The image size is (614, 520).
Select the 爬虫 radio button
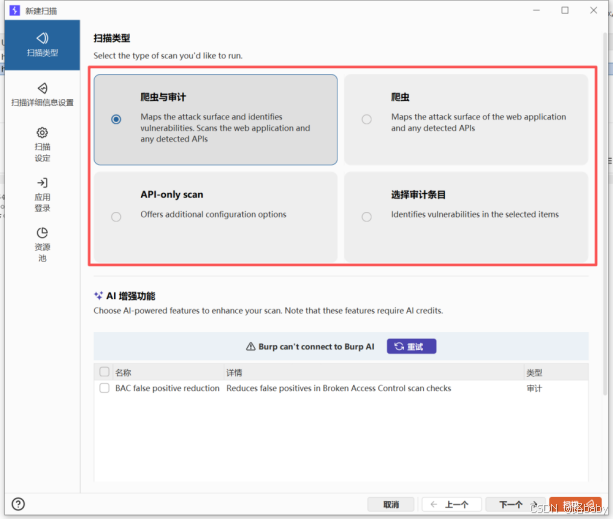tap(367, 119)
